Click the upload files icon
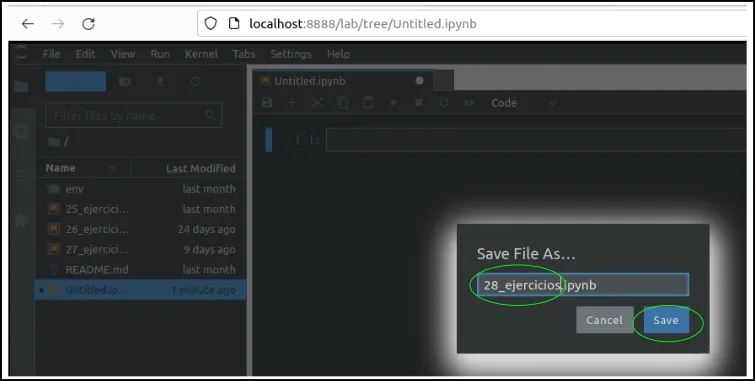The width and height of the screenshot is (755, 381). point(160,81)
